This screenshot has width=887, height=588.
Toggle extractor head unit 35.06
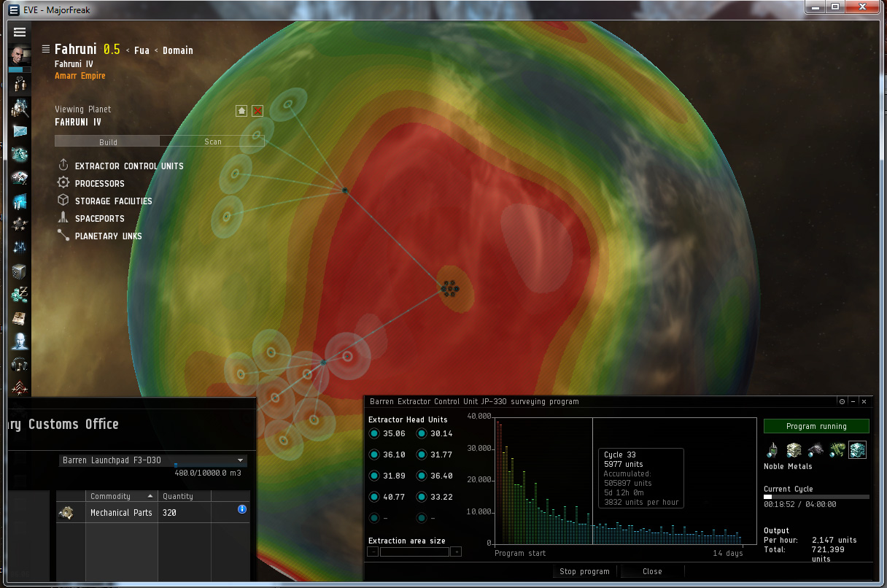(374, 433)
